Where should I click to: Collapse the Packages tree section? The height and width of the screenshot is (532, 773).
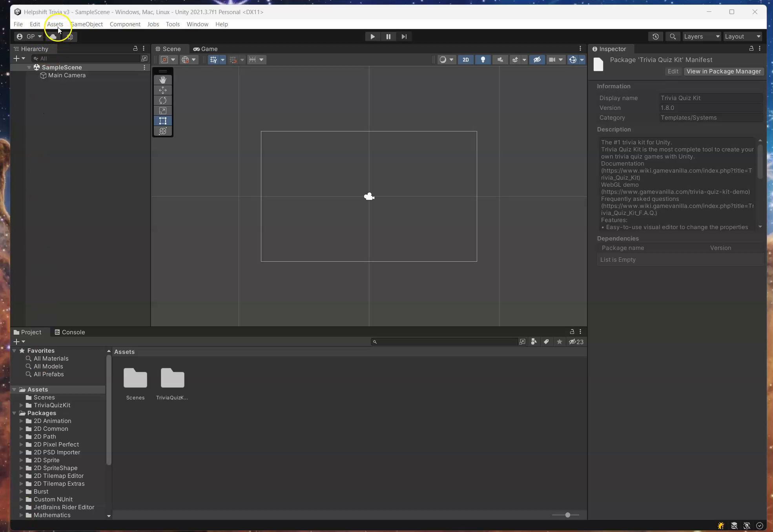(15, 413)
